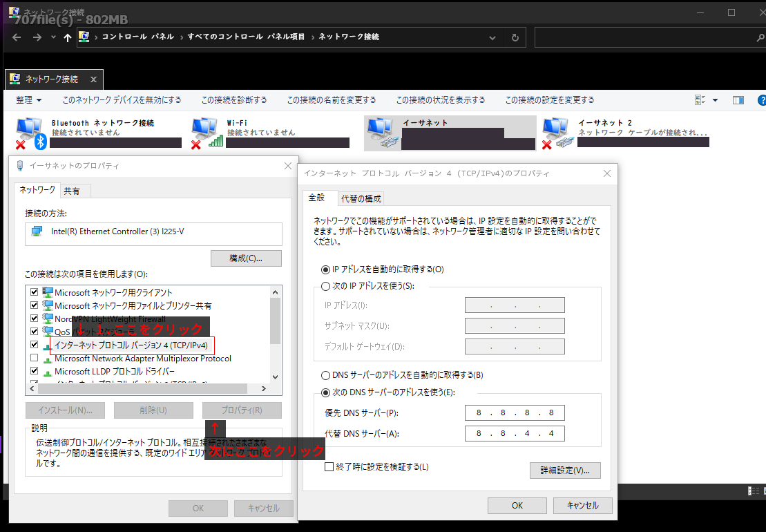766x532 pixels.
Task: Click the forward navigation arrow
Action: [37, 37]
